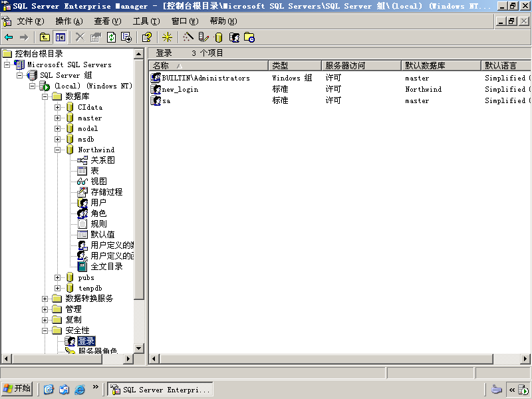532x399 pixels.
Task: Expand the 管理 folder
Action: coord(45,309)
